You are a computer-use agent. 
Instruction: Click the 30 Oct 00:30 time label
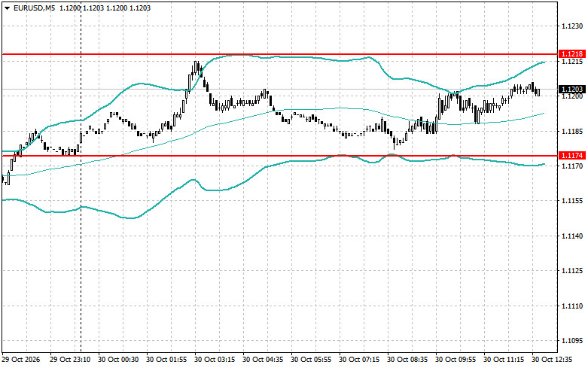coord(118,360)
